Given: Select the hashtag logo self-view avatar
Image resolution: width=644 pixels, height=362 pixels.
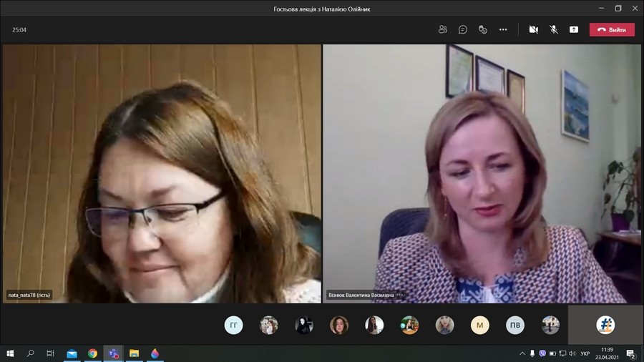Looking at the screenshot, I should (x=605, y=325).
